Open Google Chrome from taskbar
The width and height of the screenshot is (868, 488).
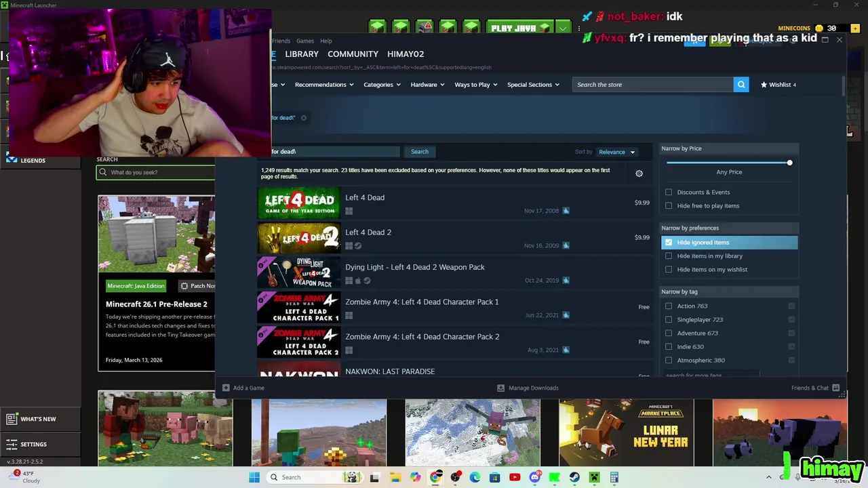435,477
